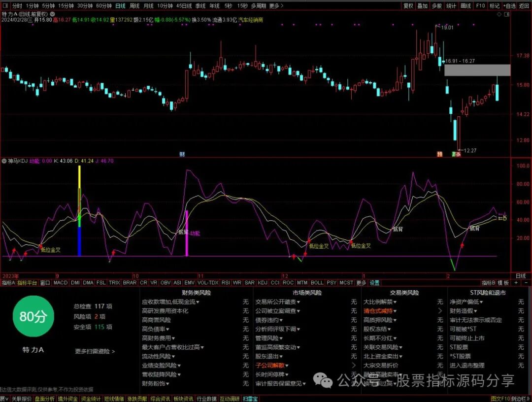The image size is (532, 402).
Task: Expand 更多 periods in the top bar
Action: [x=276, y=6]
